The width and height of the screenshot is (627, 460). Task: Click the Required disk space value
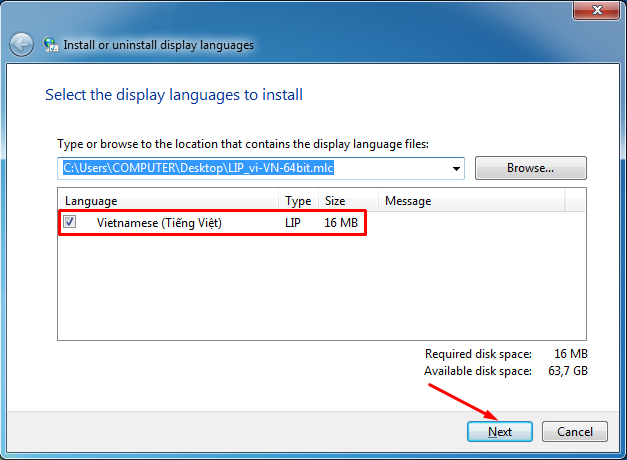571,354
